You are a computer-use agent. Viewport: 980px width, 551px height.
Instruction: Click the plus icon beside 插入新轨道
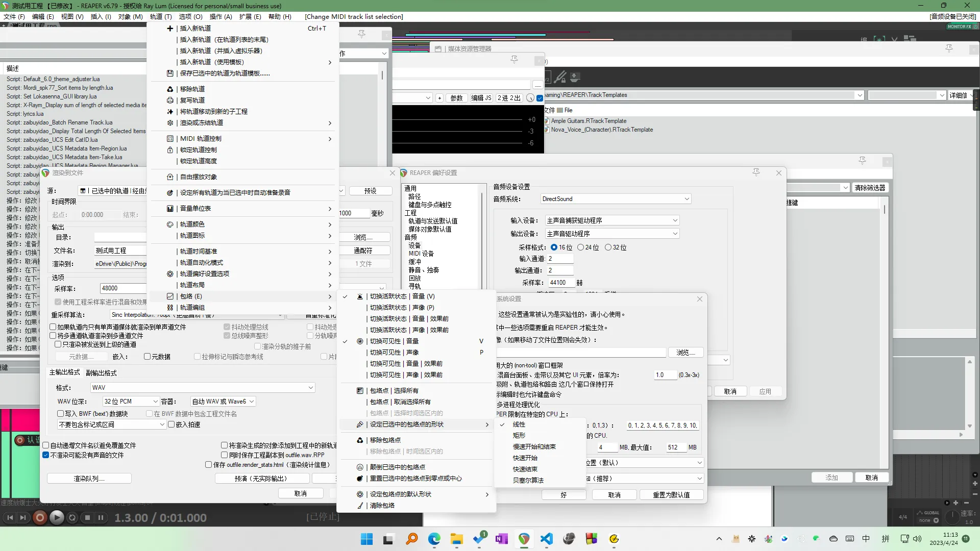pos(170,29)
